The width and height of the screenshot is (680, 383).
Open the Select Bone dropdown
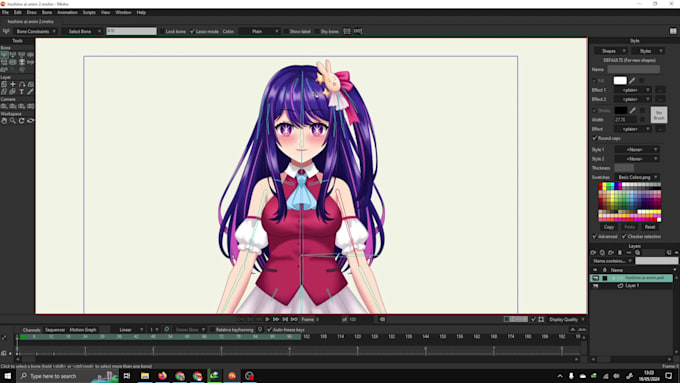tap(82, 31)
